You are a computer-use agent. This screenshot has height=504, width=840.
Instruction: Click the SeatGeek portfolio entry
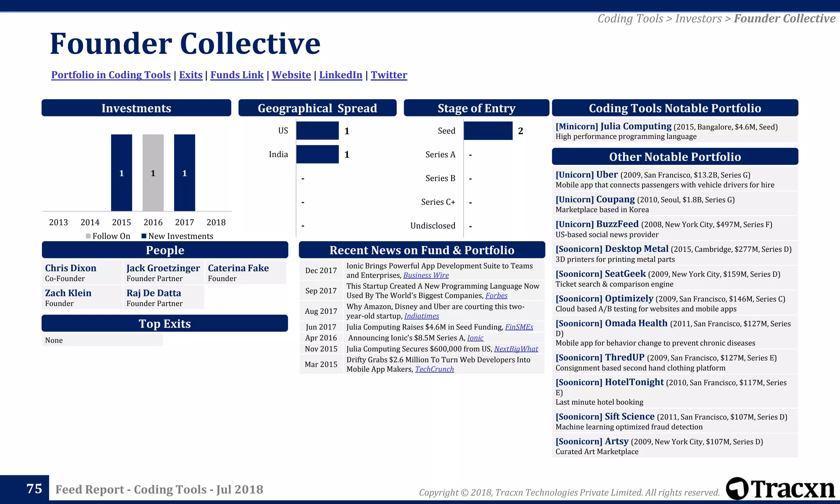[675, 278]
